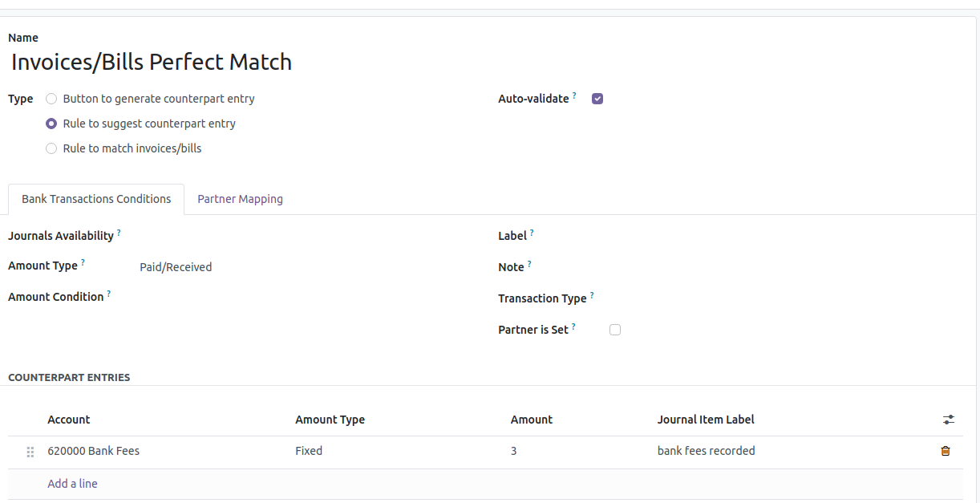Open the 620000 Bank Fees account selector
This screenshot has width=980, height=503.
[94, 451]
